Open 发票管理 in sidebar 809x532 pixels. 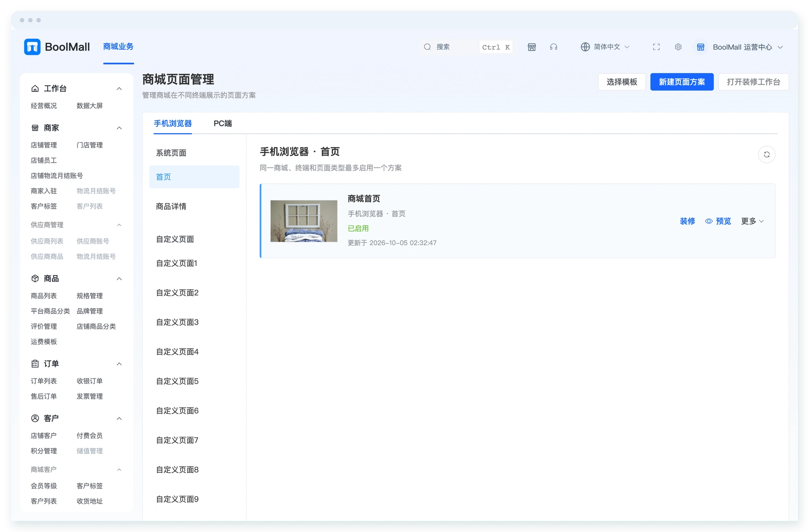click(90, 396)
